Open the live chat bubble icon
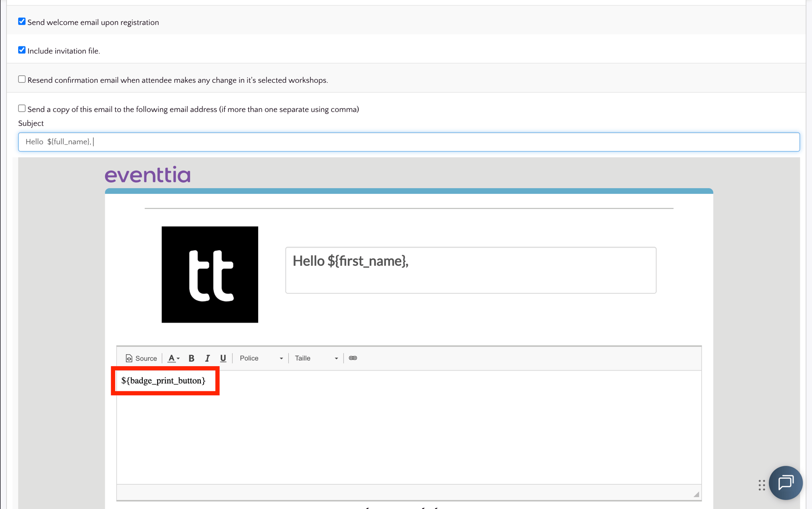The width and height of the screenshot is (812, 509). tap(785, 483)
